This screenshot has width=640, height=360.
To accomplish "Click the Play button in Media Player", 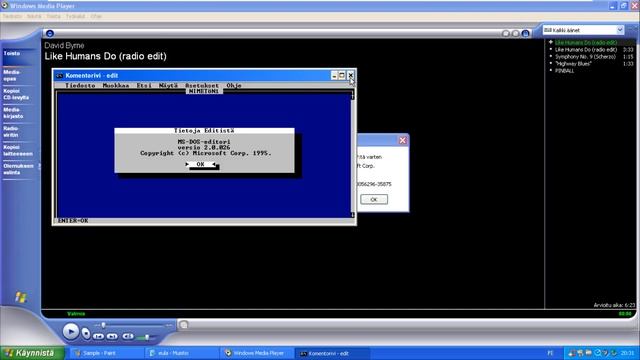I will (71, 331).
